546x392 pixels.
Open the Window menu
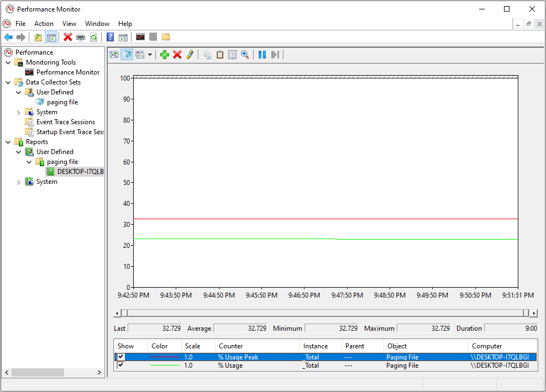97,24
